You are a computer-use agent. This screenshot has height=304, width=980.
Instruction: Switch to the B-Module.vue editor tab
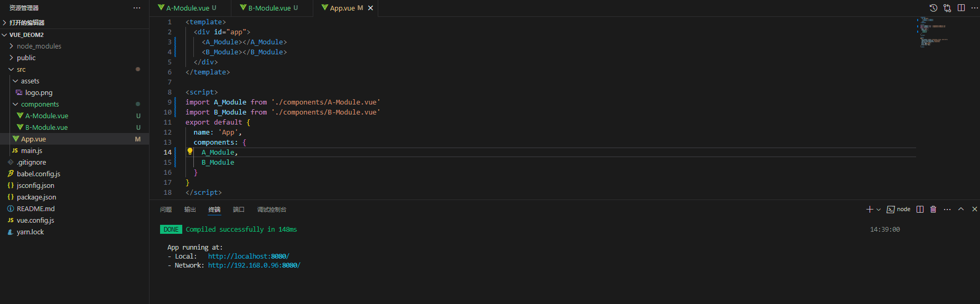(x=269, y=8)
